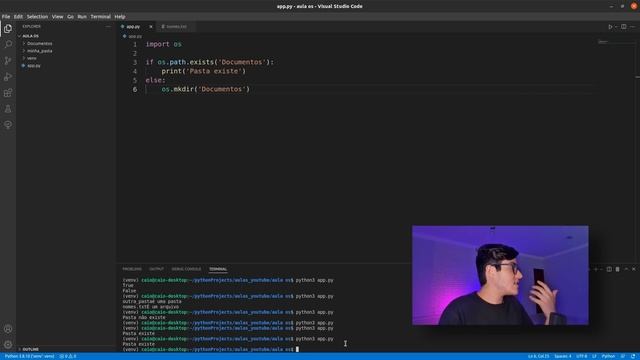The image size is (640, 360).
Task: Maximize the terminal panel with chevron
Action: (626, 269)
